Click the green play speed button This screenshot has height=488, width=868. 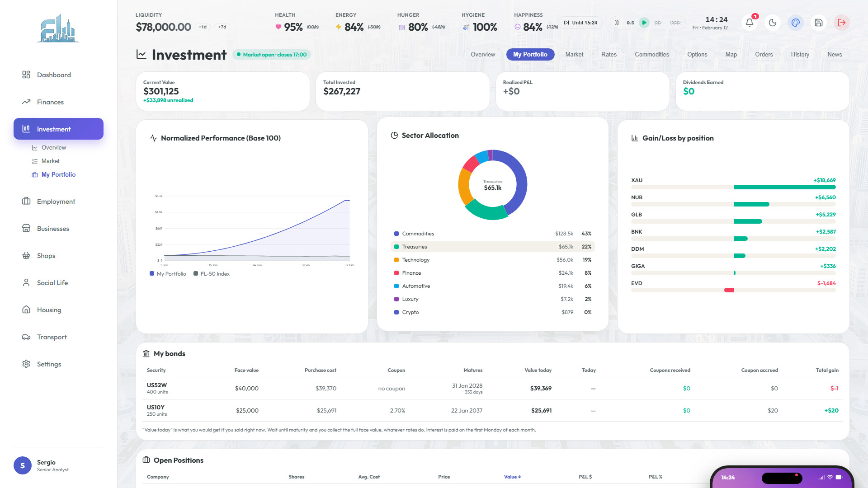[644, 23]
